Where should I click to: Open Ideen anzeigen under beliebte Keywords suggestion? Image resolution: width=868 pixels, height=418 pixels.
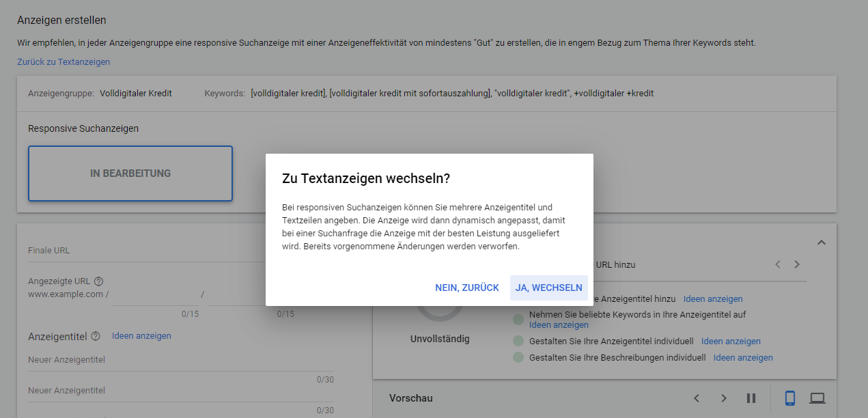tap(559, 325)
